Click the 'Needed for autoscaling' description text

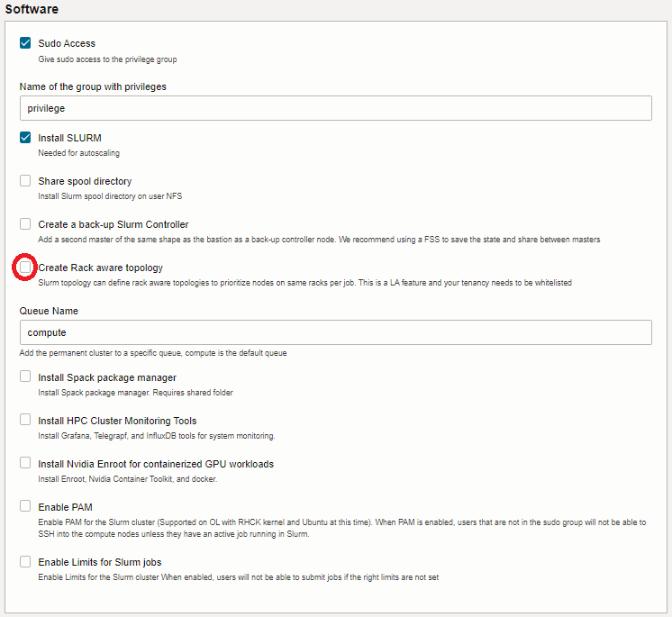coord(78,153)
